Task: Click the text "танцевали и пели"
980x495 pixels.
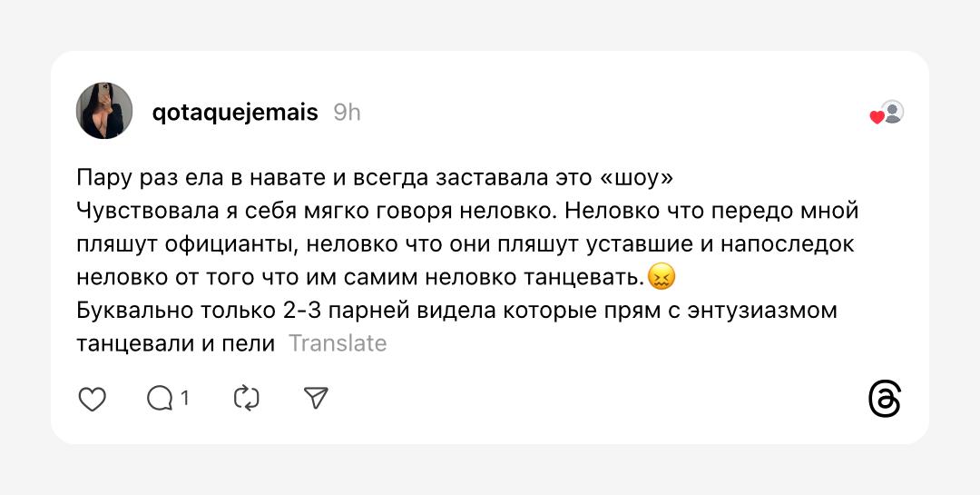Action: point(175,343)
